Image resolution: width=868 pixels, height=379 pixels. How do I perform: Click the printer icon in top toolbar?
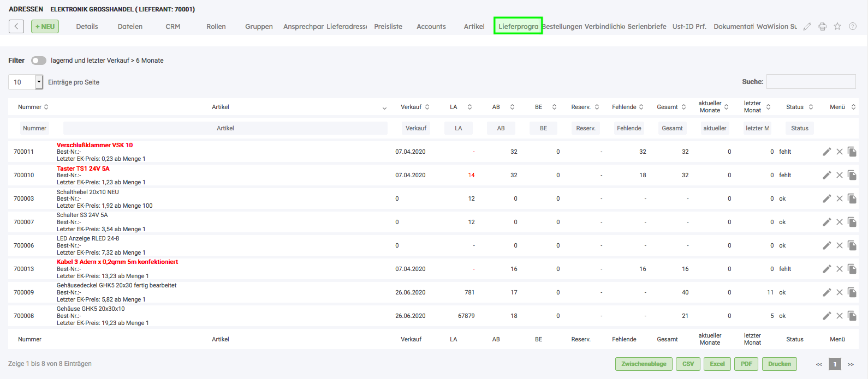(822, 26)
